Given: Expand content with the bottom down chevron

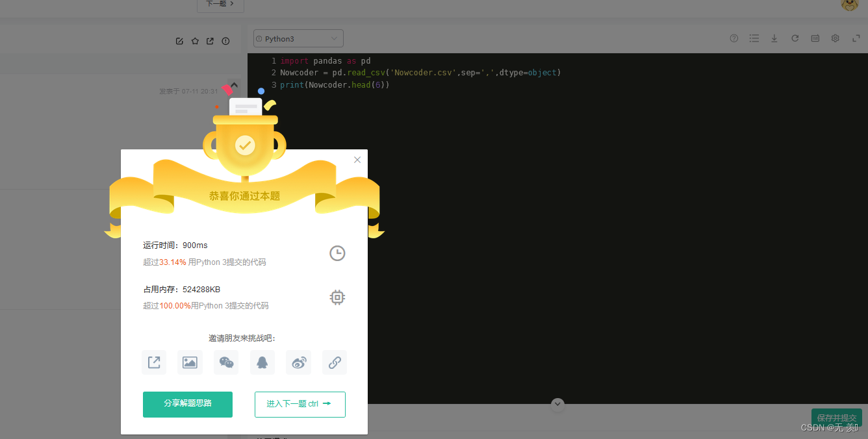Looking at the screenshot, I should click(x=557, y=404).
